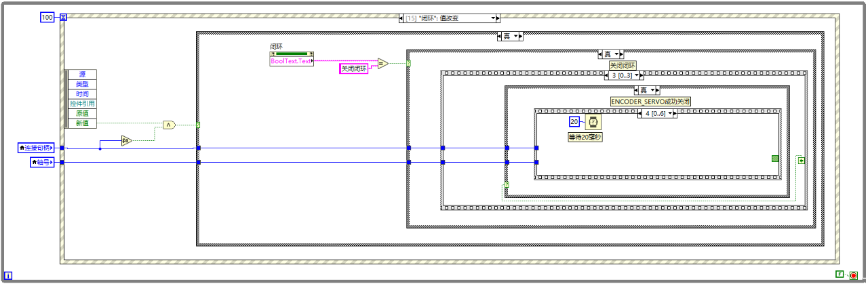Click the BoolText.Text property item
This screenshot has height=284, width=868.
click(291, 61)
